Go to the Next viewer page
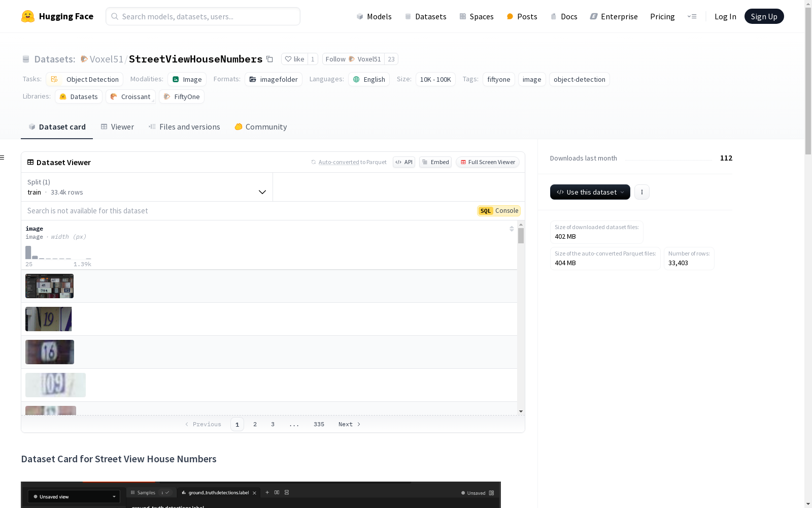This screenshot has width=812, height=508. [349, 424]
